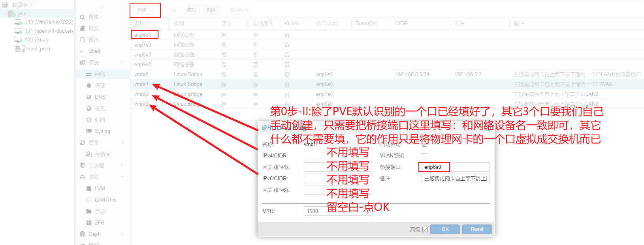Click the local (pve) storage icon
644x245 pixels.
tap(20, 49)
